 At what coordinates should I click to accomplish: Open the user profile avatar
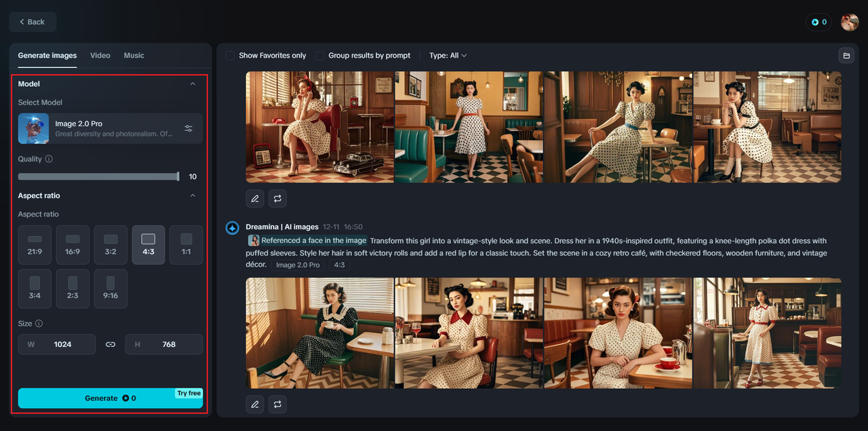coord(850,22)
